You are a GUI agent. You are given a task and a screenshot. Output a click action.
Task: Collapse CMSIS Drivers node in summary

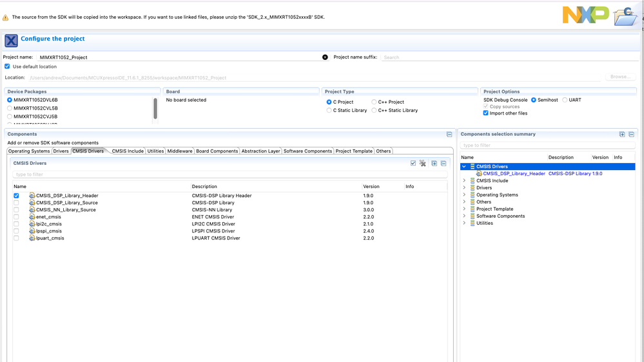coord(464,166)
